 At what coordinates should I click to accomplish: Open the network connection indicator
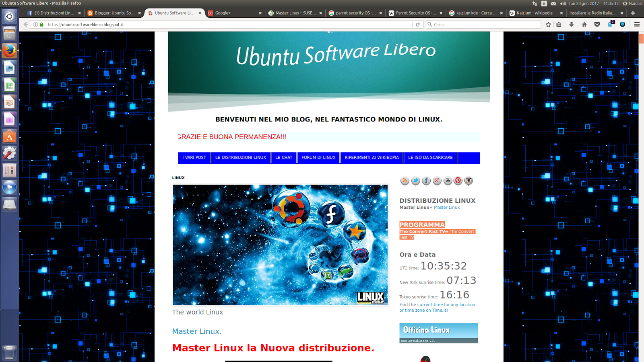click(535, 3)
